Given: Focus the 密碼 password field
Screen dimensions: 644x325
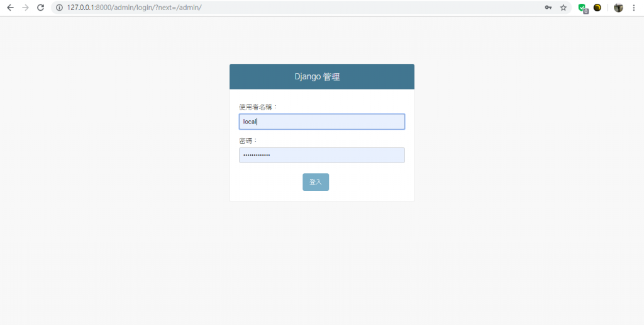Looking at the screenshot, I should [x=321, y=155].
